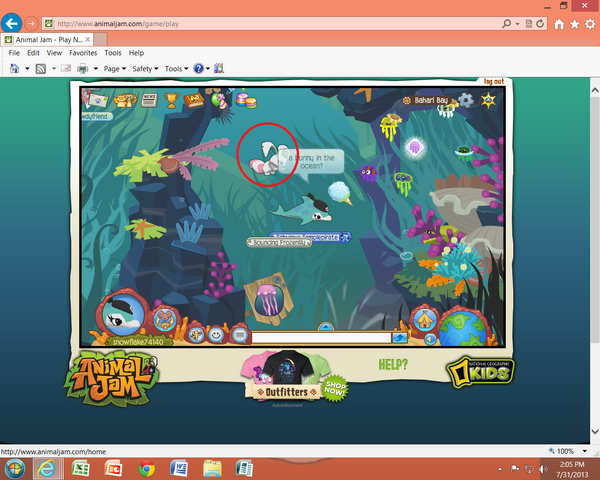Image resolution: width=600 pixels, height=480 pixels.
Task: Open the buddy list cats icon
Action: click(125, 100)
